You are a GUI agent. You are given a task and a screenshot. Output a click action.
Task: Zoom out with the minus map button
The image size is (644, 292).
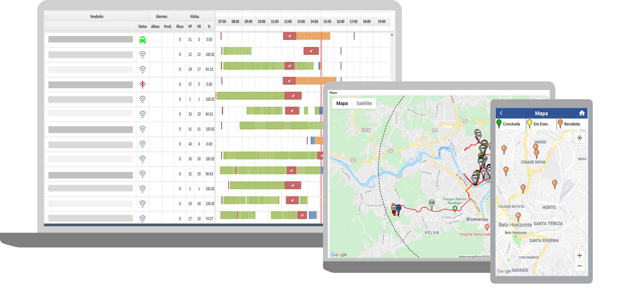click(x=579, y=266)
